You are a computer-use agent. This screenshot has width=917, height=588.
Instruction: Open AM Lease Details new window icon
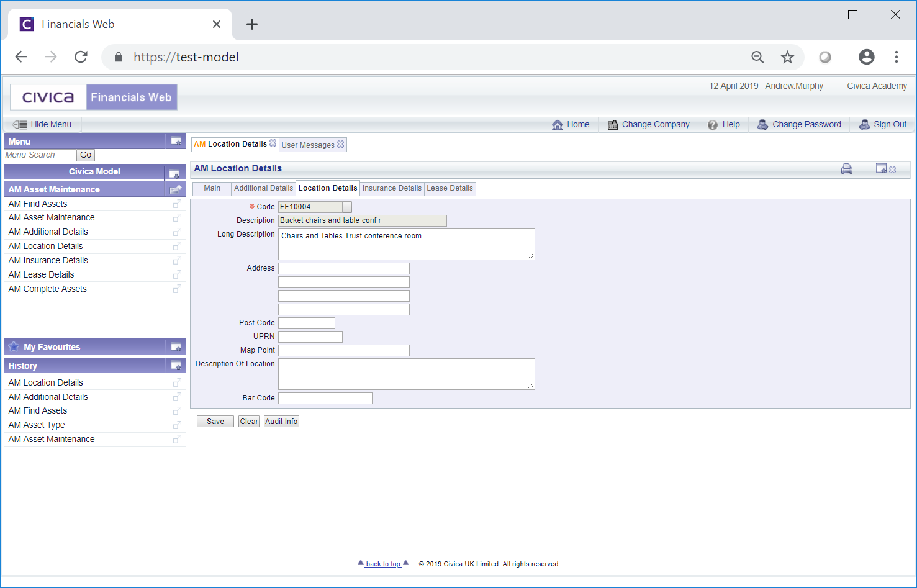[x=177, y=275]
